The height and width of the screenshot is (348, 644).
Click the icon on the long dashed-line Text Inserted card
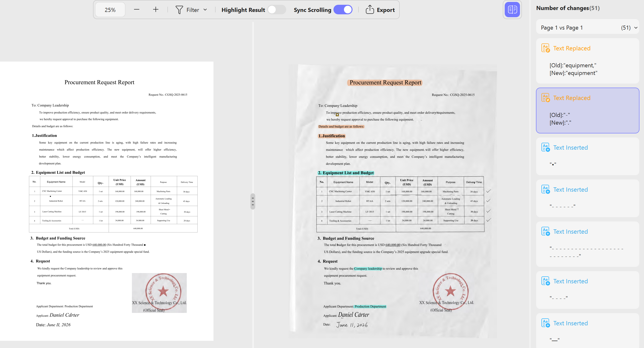pyautogui.click(x=545, y=232)
